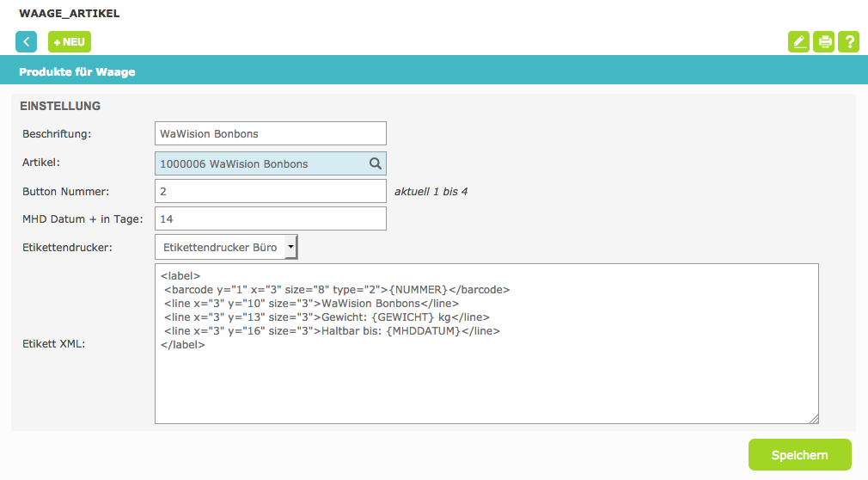This screenshot has width=868, height=480.
Task: Click the XML textarea resize handle
Action: 813,418
